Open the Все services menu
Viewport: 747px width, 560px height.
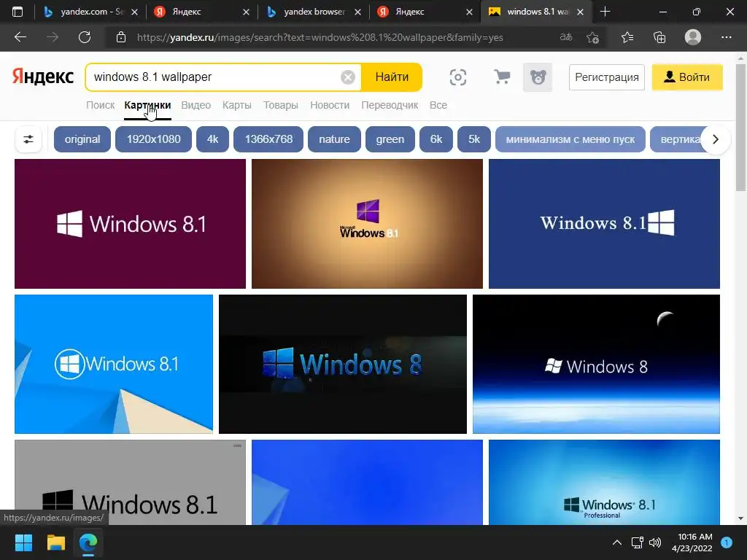438,105
